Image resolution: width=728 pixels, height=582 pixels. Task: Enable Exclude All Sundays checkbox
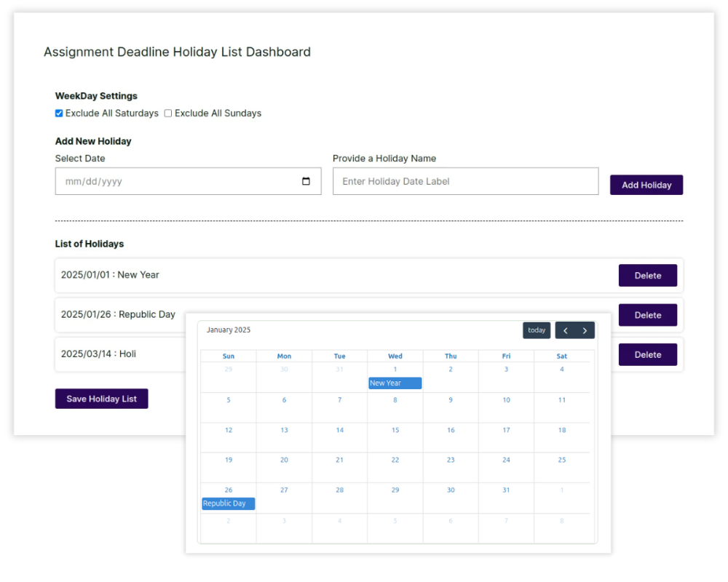[x=168, y=113]
